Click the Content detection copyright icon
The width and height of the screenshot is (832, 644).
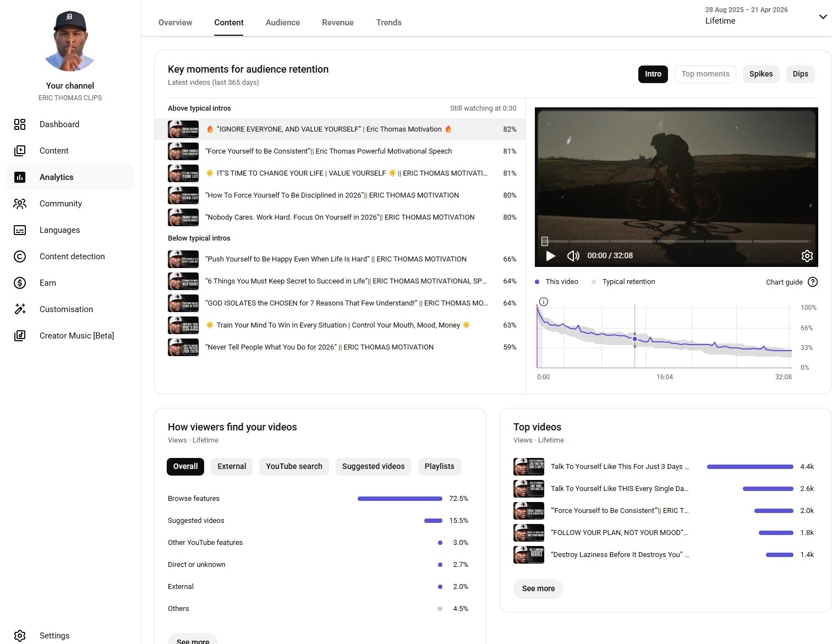click(x=20, y=256)
